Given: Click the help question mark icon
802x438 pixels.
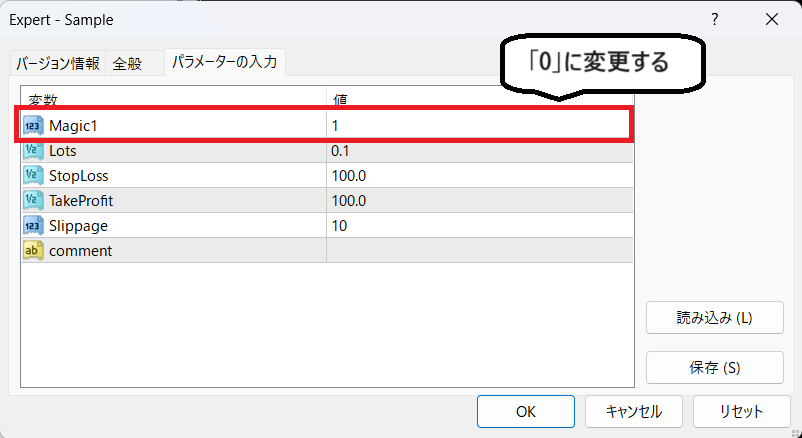Looking at the screenshot, I should click(715, 20).
